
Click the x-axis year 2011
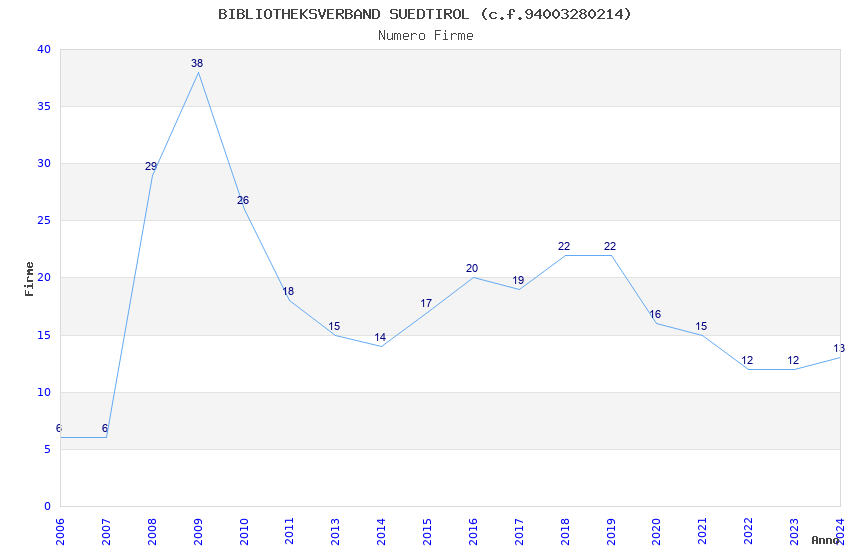(289, 531)
